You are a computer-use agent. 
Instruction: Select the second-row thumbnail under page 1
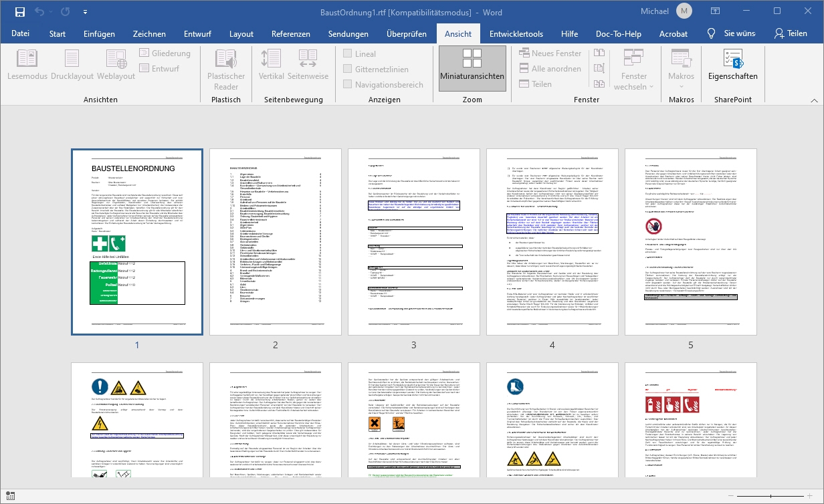pos(137,420)
